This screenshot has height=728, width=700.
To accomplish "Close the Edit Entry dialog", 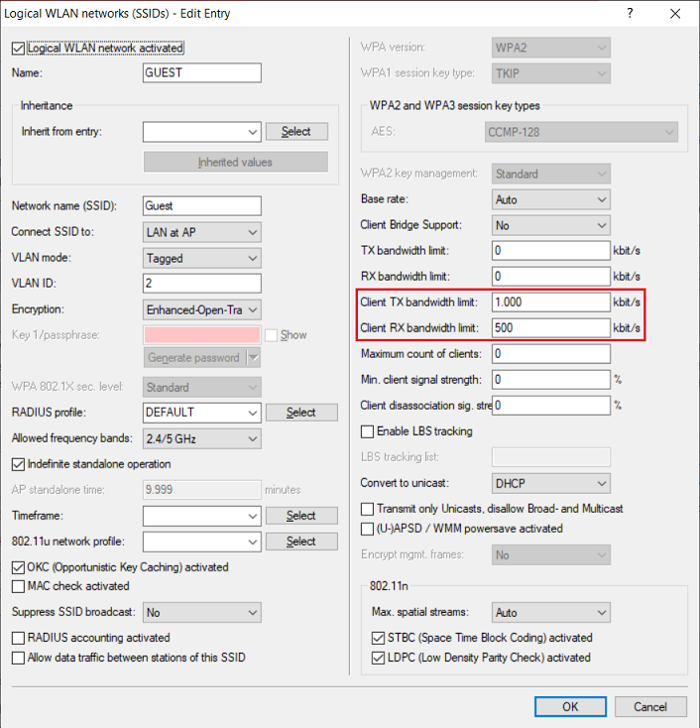I will point(676,13).
